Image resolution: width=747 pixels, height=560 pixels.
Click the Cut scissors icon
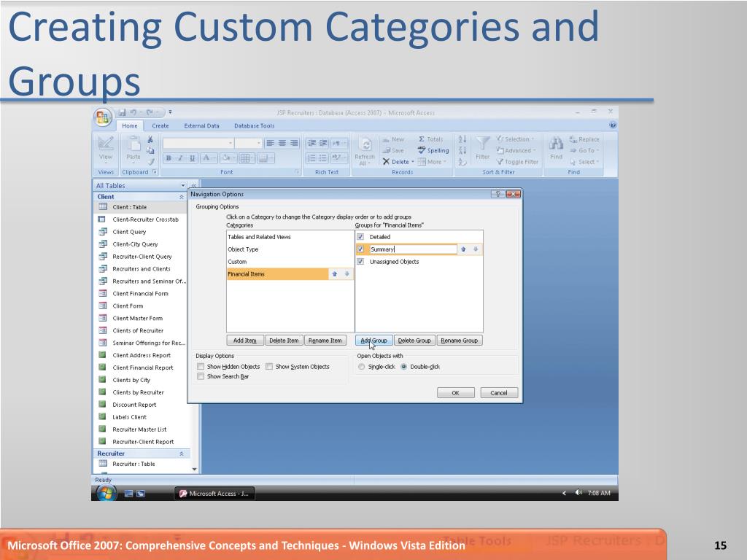pyautogui.click(x=150, y=139)
